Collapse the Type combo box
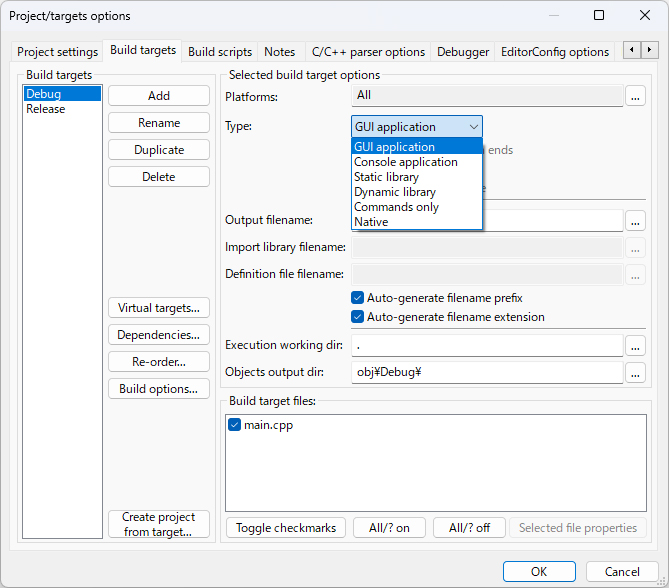This screenshot has height=588, width=669. [x=417, y=127]
